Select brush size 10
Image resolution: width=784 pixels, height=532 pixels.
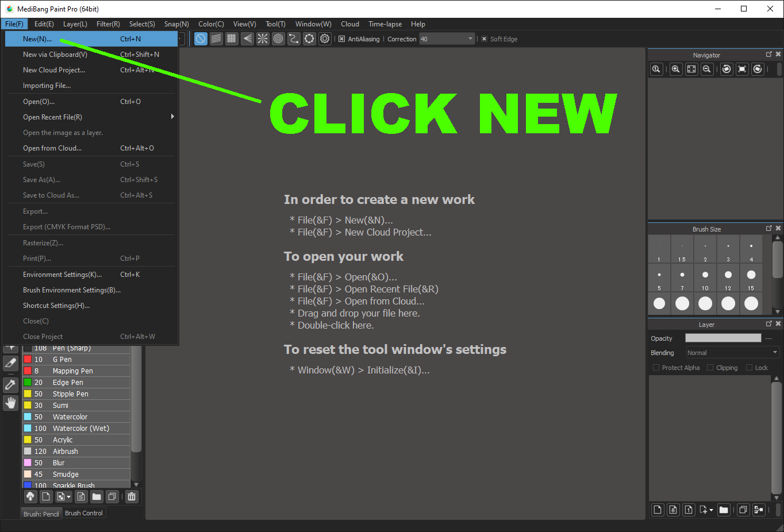(x=705, y=277)
